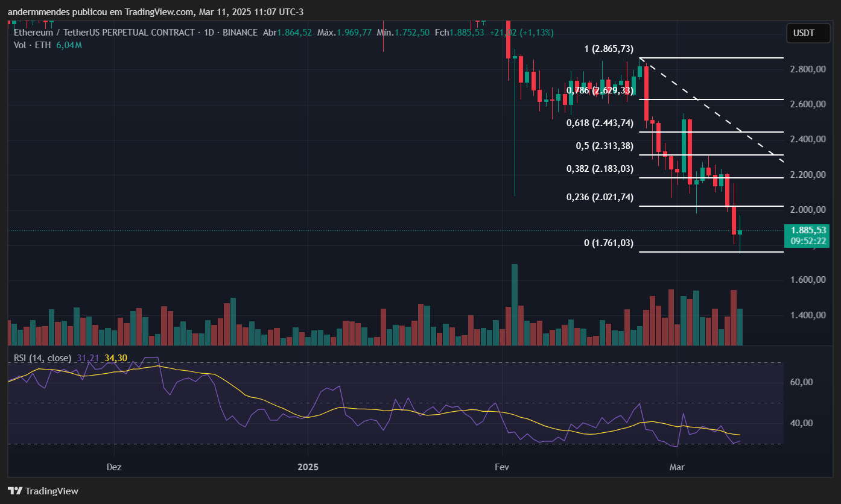Click the 1D interval label
The width and height of the screenshot is (841, 504).
pos(210,32)
